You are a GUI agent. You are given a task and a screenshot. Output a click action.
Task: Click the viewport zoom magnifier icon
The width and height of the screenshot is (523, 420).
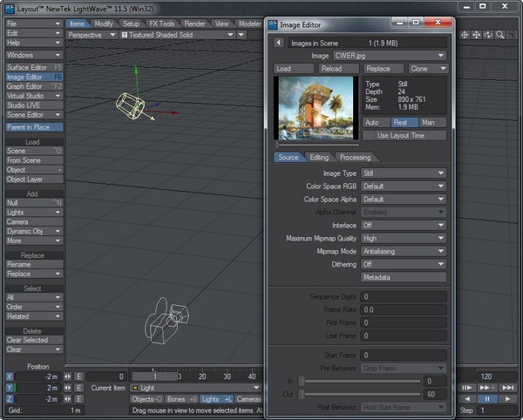point(500,35)
